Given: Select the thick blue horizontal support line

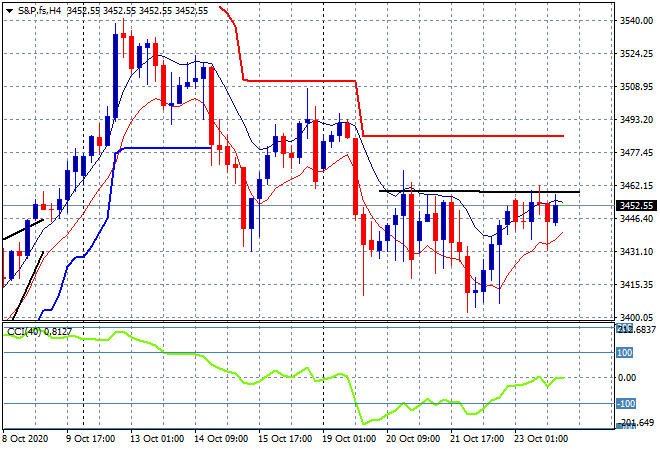Looking at the screenshot, I should click(166, 148).
